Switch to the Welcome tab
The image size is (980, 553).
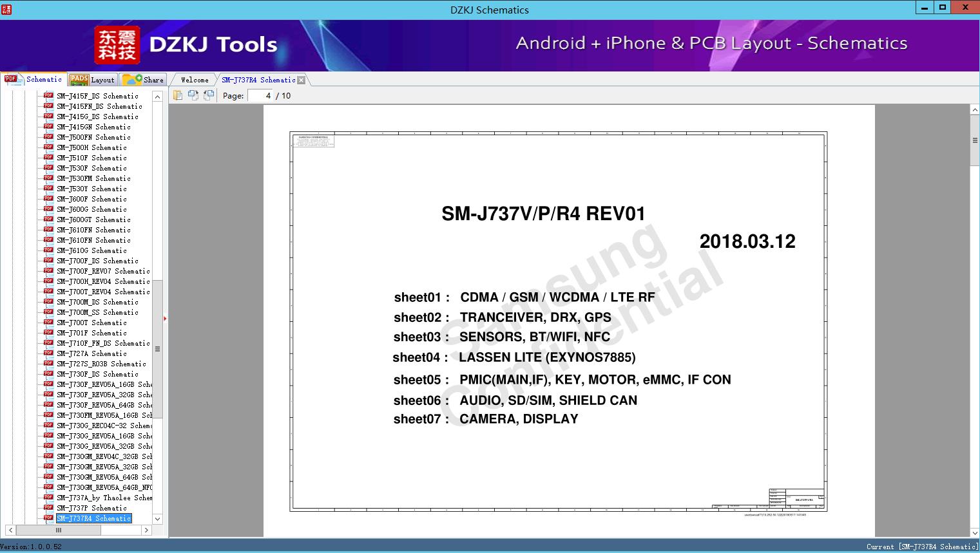[195, 80]
